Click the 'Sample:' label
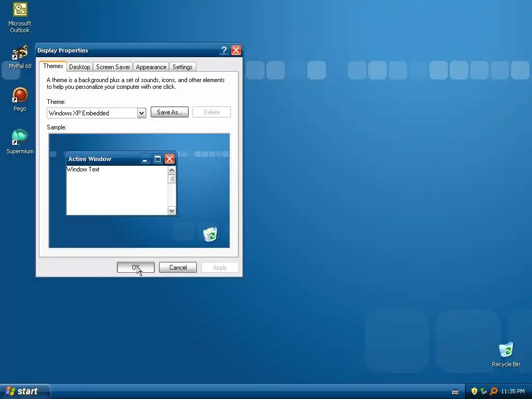Screen dimensions: 532x399 (57, 127)
